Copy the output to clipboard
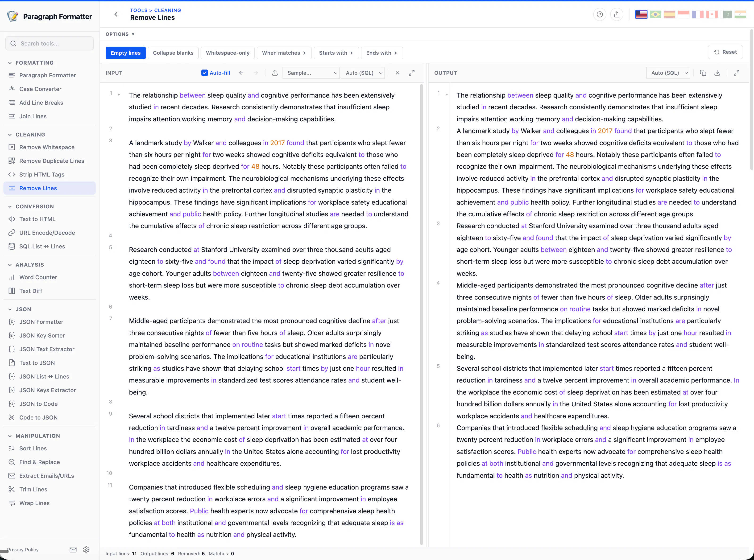Viewport: 754px width, 560px height. (x=703, y=73)
